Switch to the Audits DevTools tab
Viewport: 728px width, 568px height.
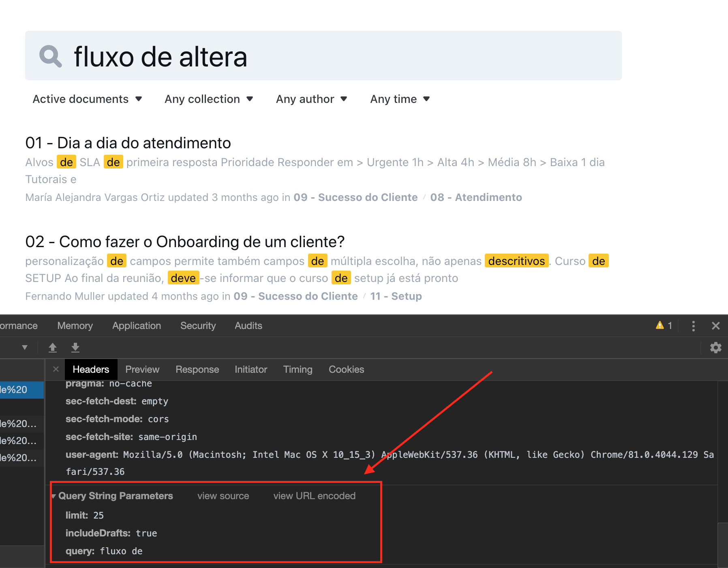tap(248, 326)
